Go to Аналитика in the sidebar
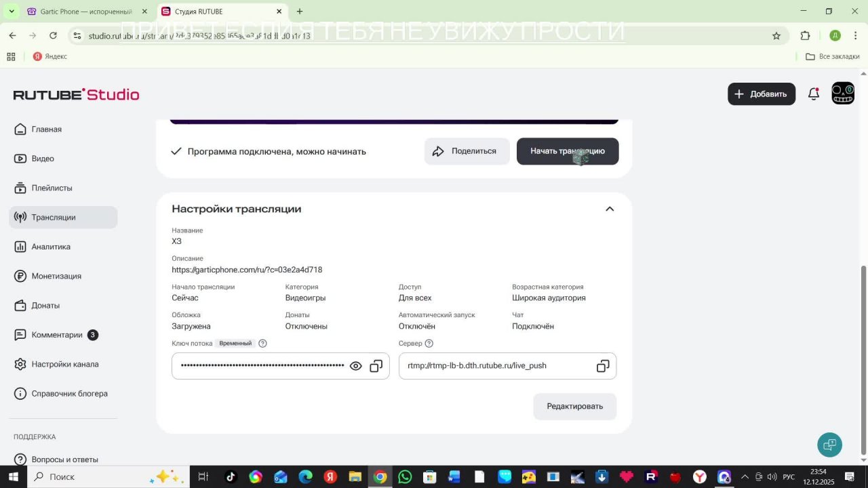The height and width of the screenshot is (488, 868). (x=51, y=247)
